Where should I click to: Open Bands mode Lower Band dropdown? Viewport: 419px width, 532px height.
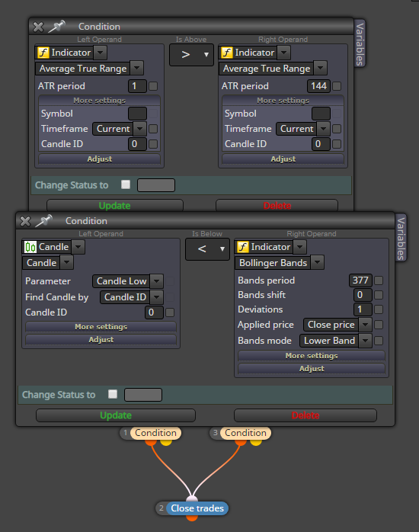(365, 341)
